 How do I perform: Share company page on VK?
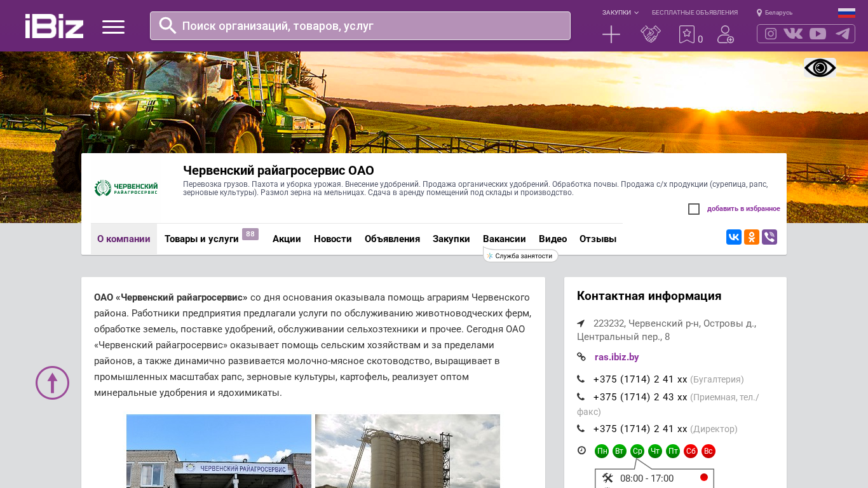pos(734,237)
